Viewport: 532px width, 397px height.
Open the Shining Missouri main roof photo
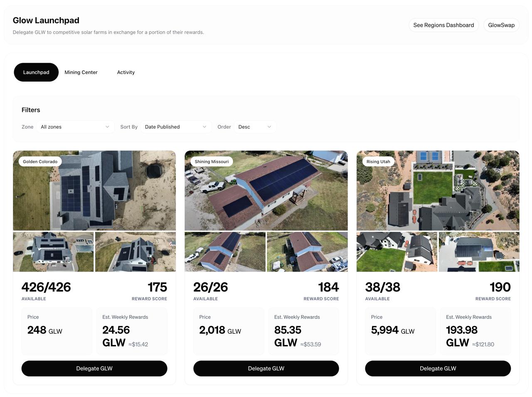click(266, 195)
